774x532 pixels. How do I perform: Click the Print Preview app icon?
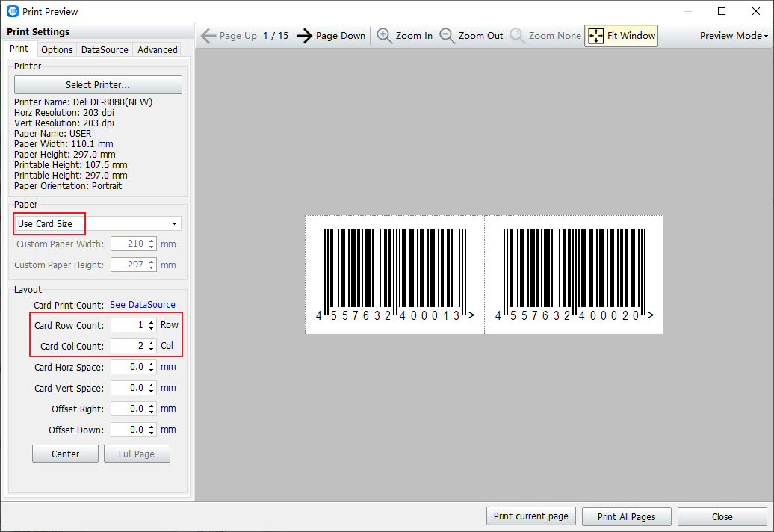pos(13,11)
